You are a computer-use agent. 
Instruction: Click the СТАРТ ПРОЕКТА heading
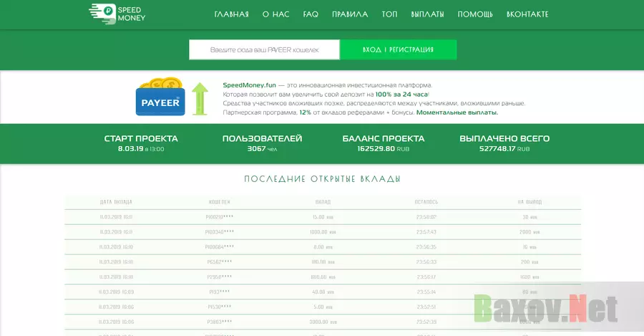141,138
